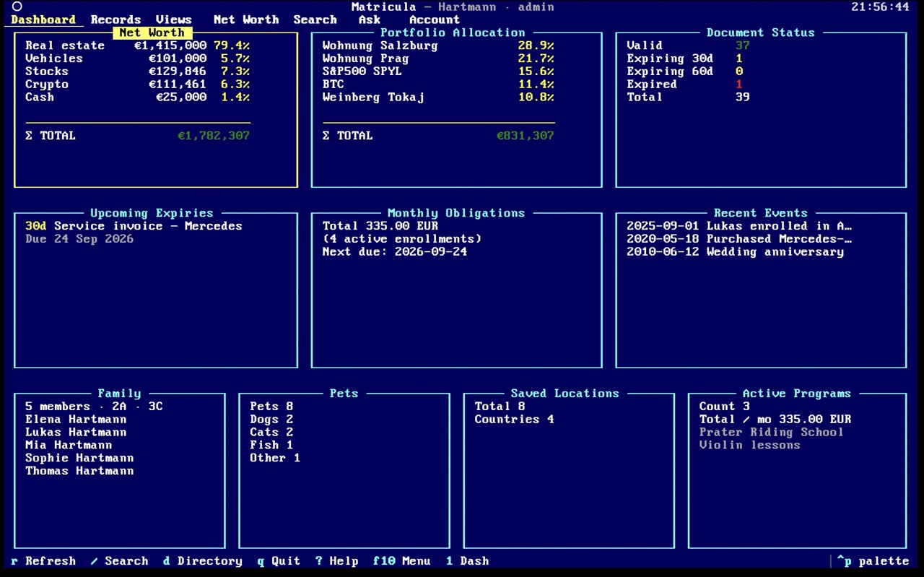Select the Real estate row in Net Worth
The height and width of the screenshot is (577, 924).
[138, 45]
